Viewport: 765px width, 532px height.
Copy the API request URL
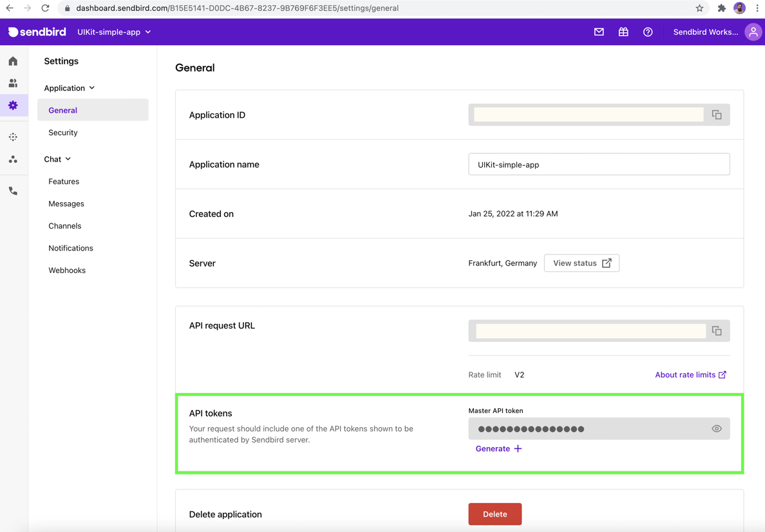(x=717, y=331)
